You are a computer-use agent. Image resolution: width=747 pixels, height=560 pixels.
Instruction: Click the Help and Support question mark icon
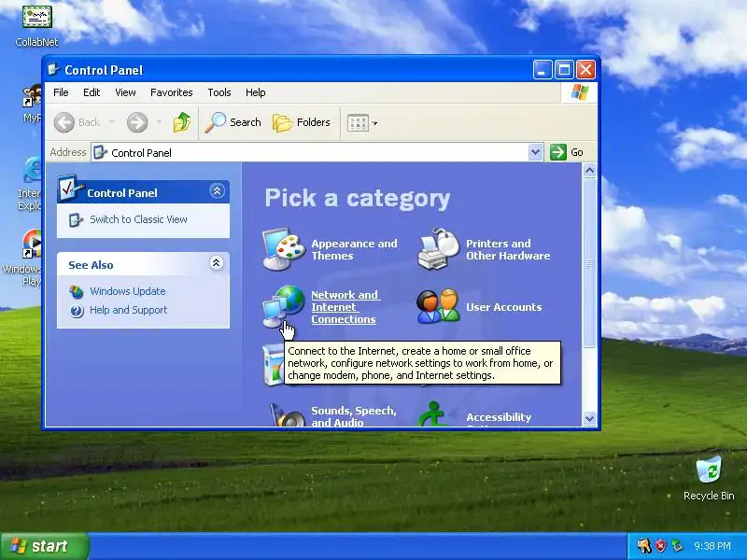[77, 311]
